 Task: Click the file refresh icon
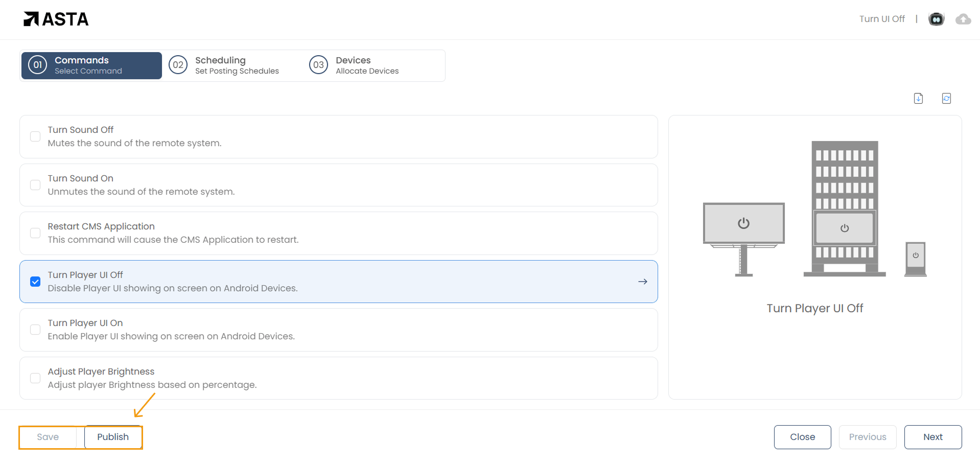[x=946, y=98]
